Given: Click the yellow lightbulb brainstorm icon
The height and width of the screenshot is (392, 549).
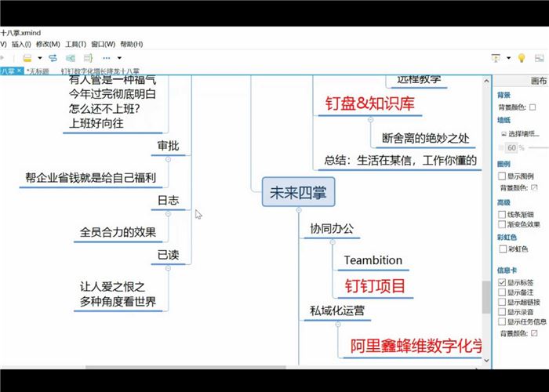Looking at the screenshot, I should pyautogui.click(x=521, y=58).
